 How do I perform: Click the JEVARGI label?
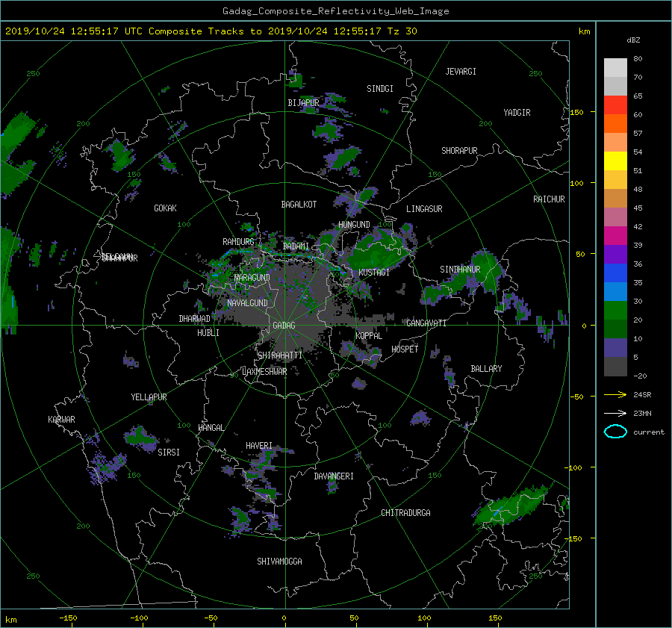pyautogui.click(x=461, y=72)
